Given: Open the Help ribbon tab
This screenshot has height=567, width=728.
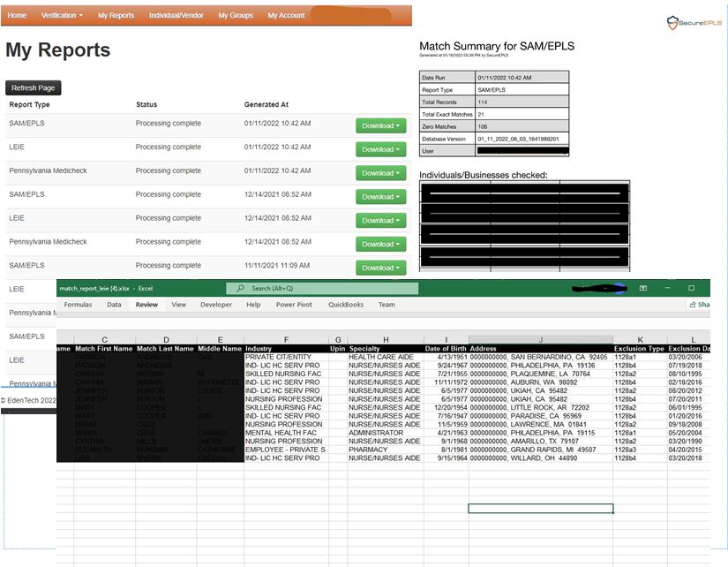Looking at the screenshot, I should 253,305.
